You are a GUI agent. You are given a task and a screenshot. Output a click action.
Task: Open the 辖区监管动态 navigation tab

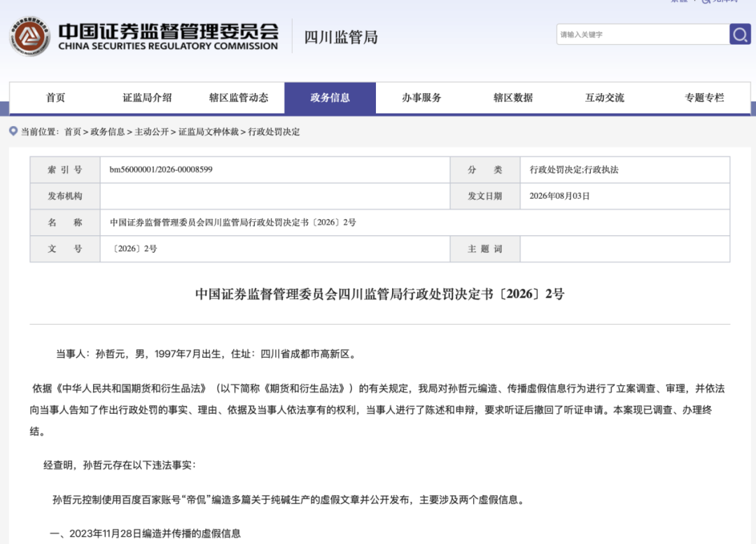(x=239, y=98)
